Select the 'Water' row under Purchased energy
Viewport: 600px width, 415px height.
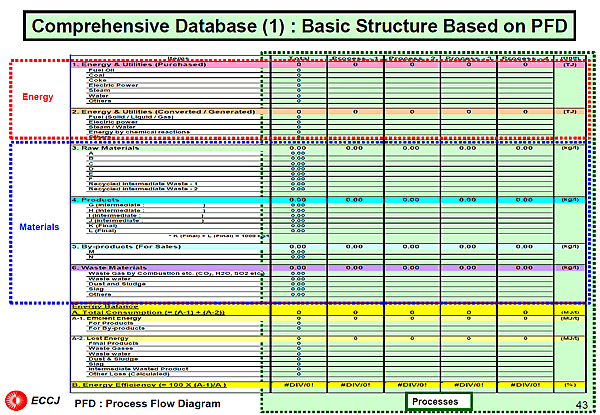(98, 96)
